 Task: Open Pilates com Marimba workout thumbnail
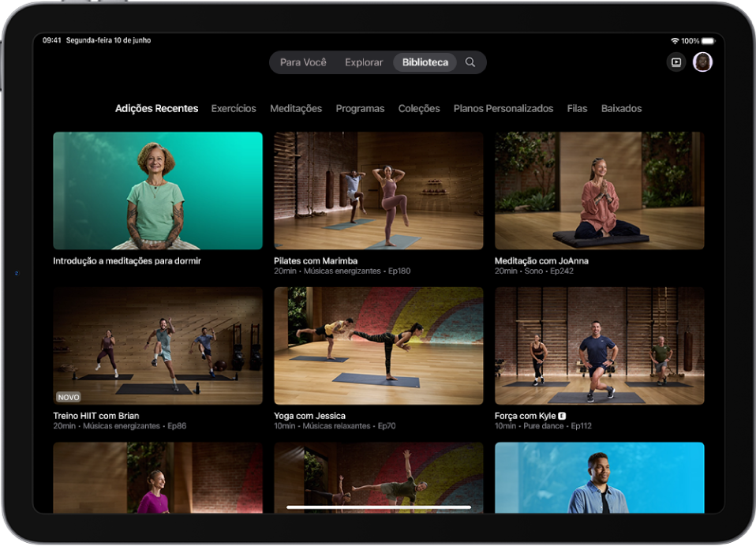(379, 191)
